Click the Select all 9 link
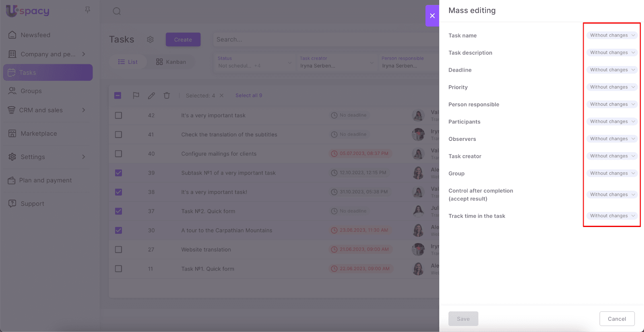 pyautogui.click(x=249, y=95)
